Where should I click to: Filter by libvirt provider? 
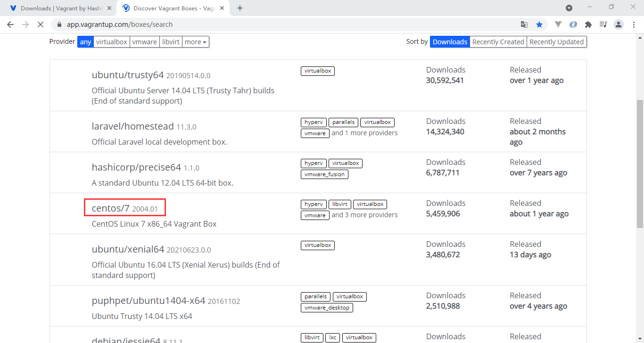pyautogui.click(x=171, y=42)
